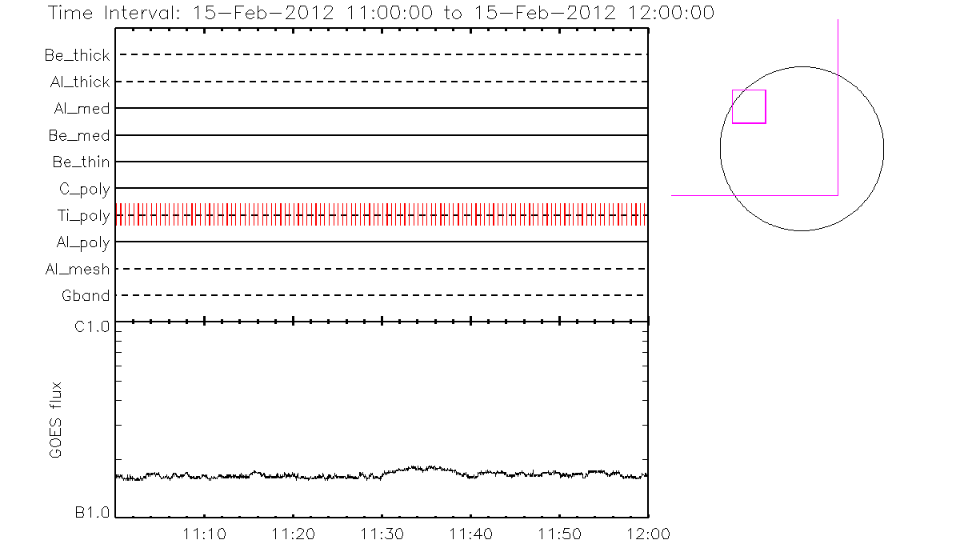Click the magenta field-of-view box on solar disk
Image resolution: width=960 pixels, height=560 pixels.
[x=749, y=106]
